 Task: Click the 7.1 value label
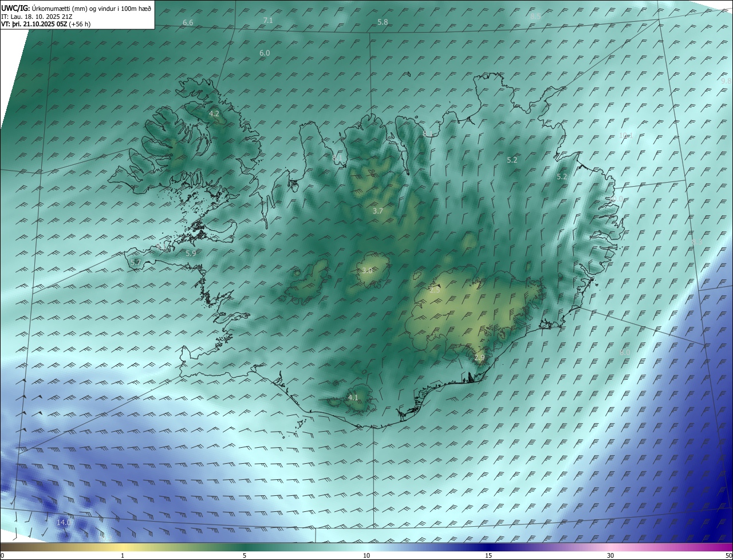pyautogui.click(x=268, y=20)
